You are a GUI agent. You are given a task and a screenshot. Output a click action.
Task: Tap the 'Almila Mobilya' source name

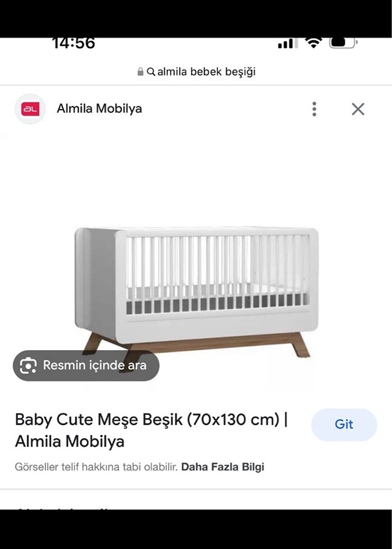click(x=100, y=109)
